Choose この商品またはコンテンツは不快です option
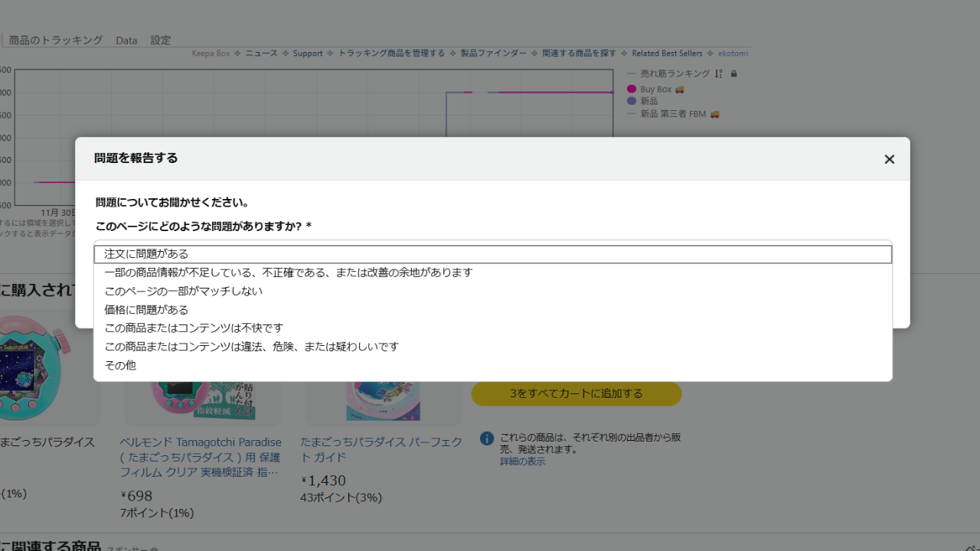This screenshot has height=551, width=980. pyautogui.click(x=194, y=328)
